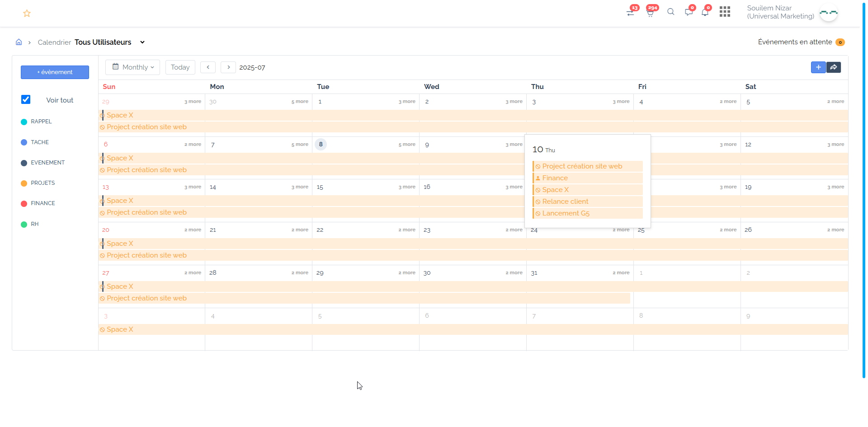Show 5 more events on Monday 7

(x=300, y=145)
